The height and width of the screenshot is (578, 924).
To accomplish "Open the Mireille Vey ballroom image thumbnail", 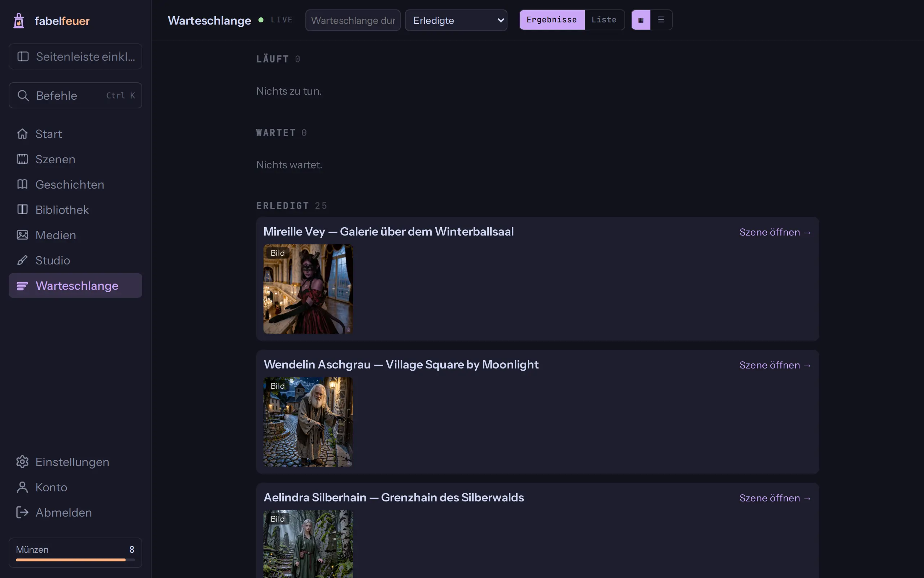I will pos(308,289).
